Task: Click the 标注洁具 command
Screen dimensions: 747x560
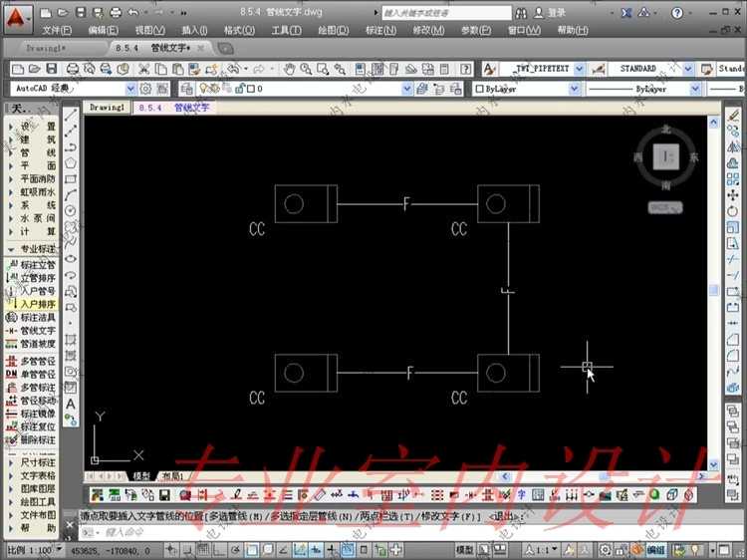Action: pyautogui.click(x=31, y=317)
